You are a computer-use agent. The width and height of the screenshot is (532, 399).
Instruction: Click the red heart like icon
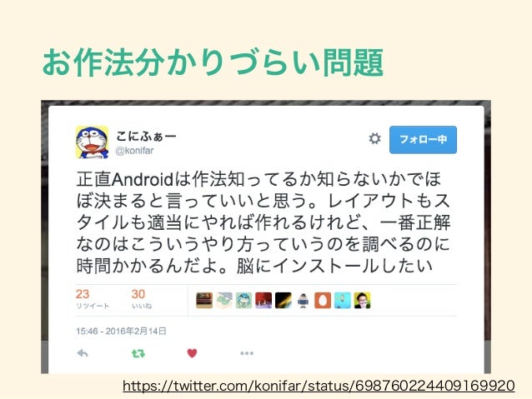[x=192, y=353]
